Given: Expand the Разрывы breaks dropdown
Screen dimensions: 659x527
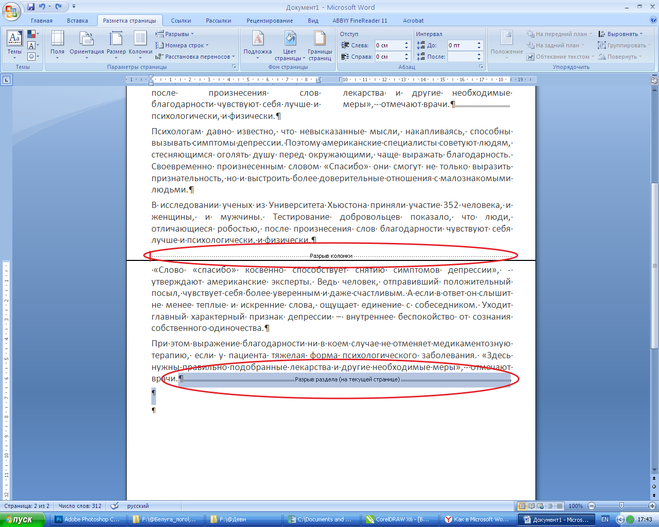Looking at the screenshot, I should (179, 33).
